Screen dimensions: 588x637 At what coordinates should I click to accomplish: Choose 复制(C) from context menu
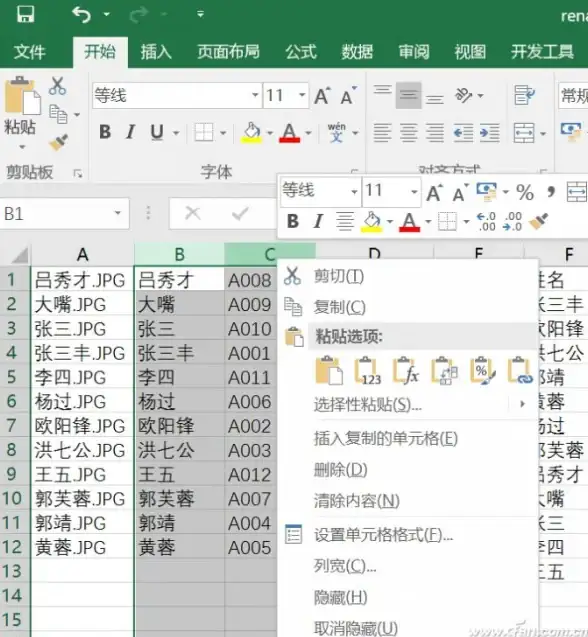click(408, 307)
